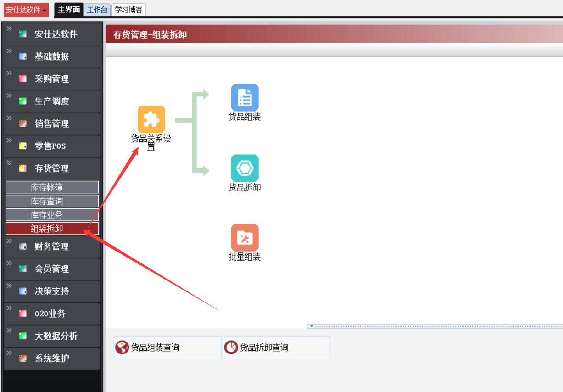Expand the 财务管理 chevron in sidebar
This screenshot has height=392, width=563.
point(9,241)
